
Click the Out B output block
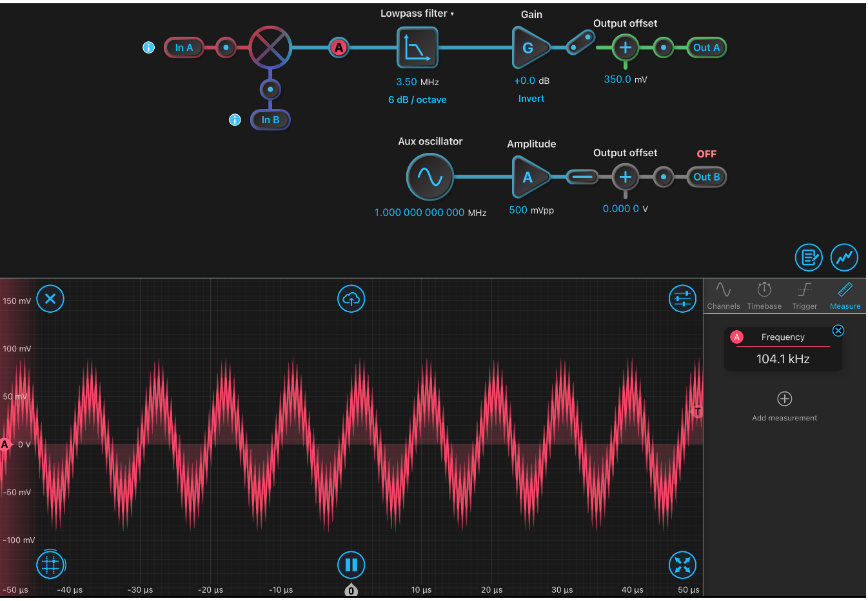[707, 177]
